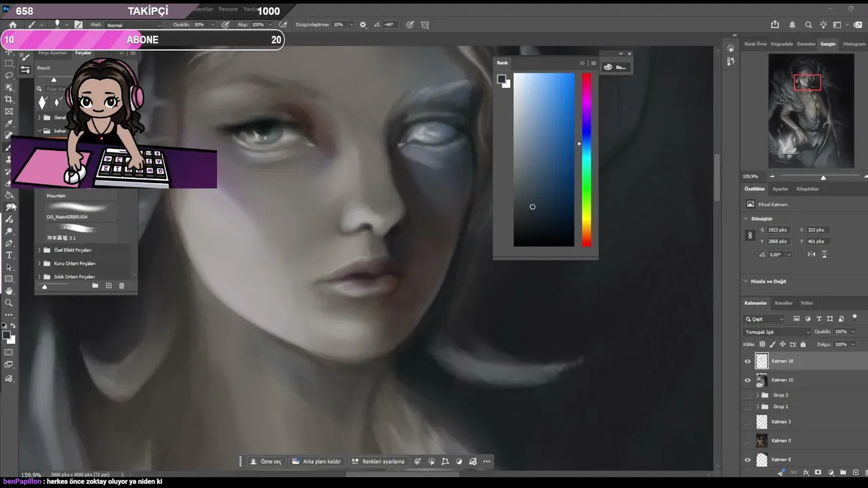Select the Katman 18 layer thumbnail
This screenshot has width=868, height=488.
[762, 361]
